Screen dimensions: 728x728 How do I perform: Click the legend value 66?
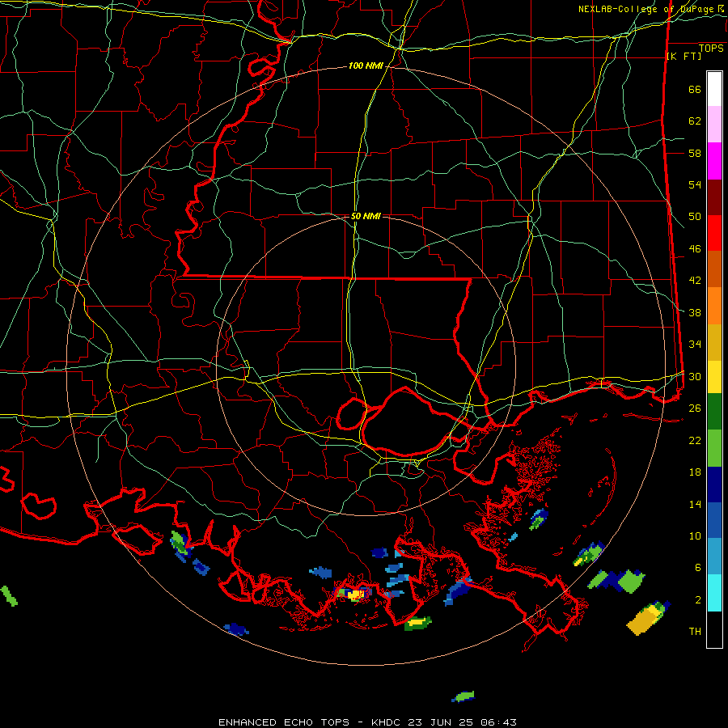[695, 90]
